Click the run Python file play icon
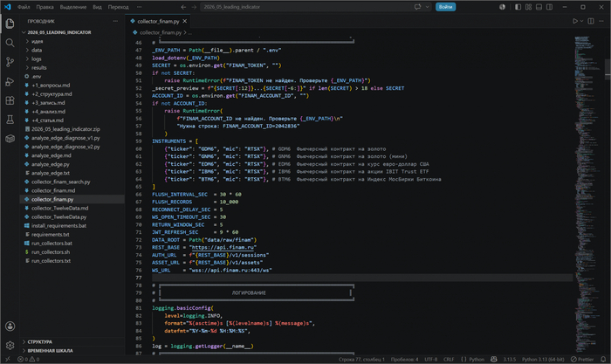The width and height of the screenshot is (611, 364). [574, 21]
